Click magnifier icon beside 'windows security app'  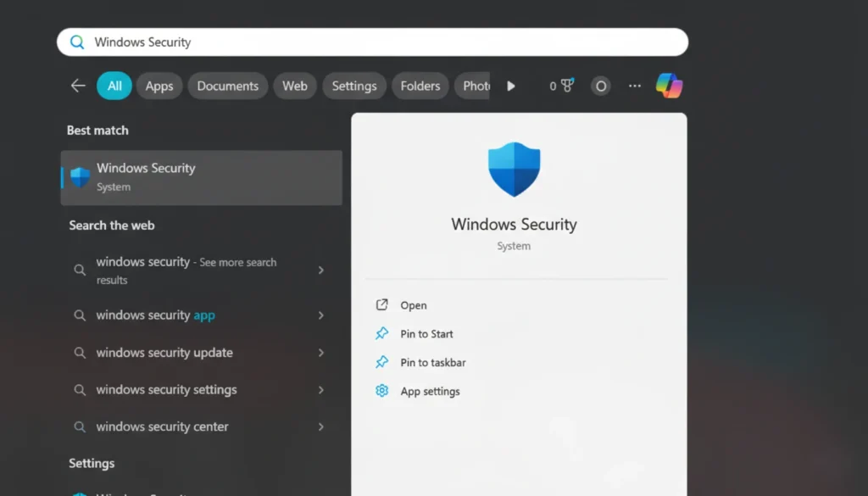pyautogui.click(x=80, y=315)
